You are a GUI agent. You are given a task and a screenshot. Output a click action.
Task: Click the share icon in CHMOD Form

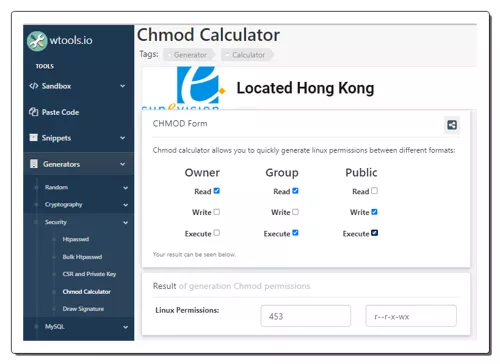tap(452, 125)
